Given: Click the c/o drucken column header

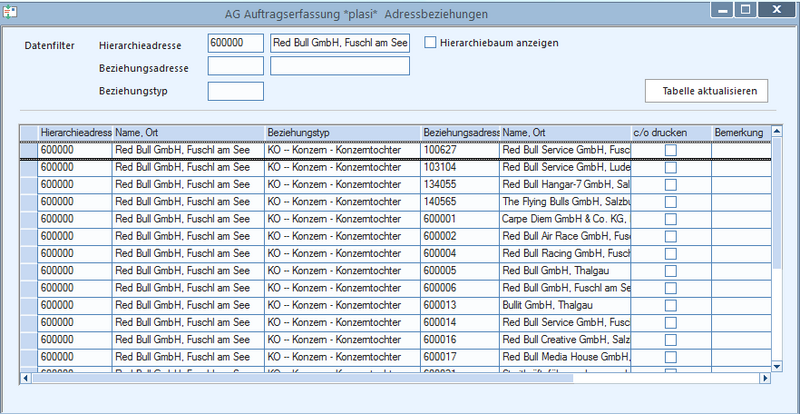Looking at the screenshot, I should (x=671, y=133).
